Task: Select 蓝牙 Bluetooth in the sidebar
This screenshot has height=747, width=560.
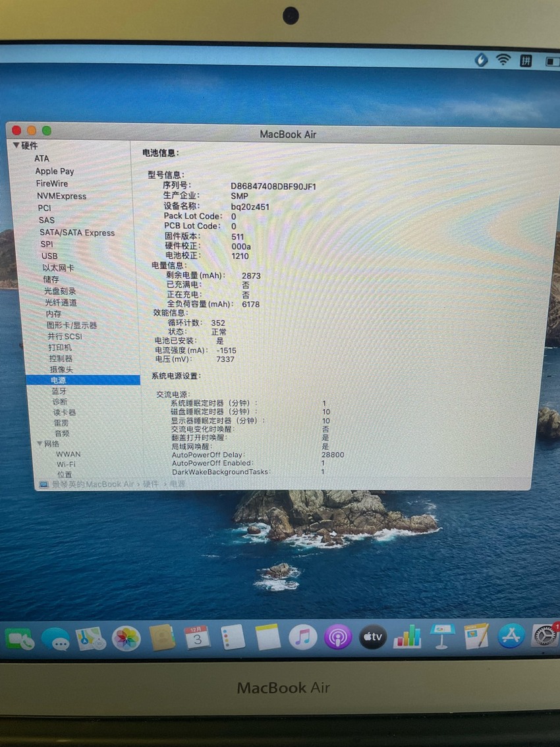Action: [x=59, y=391]
